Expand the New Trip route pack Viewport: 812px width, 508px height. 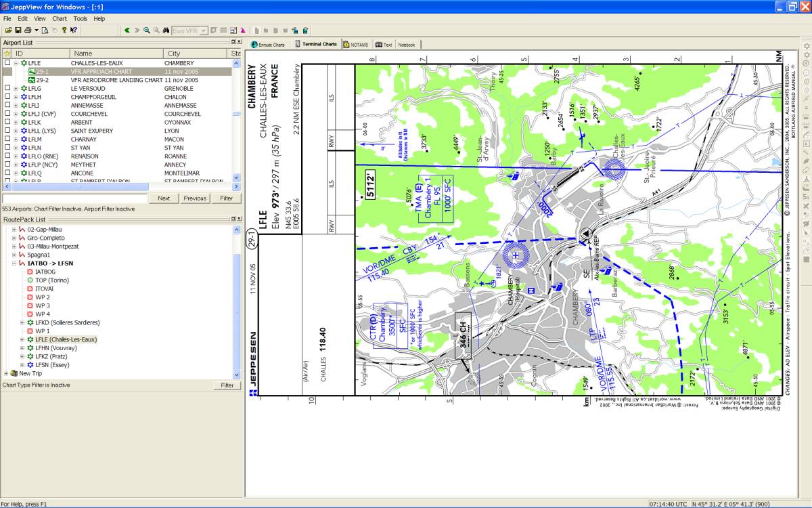coord(7,373)
